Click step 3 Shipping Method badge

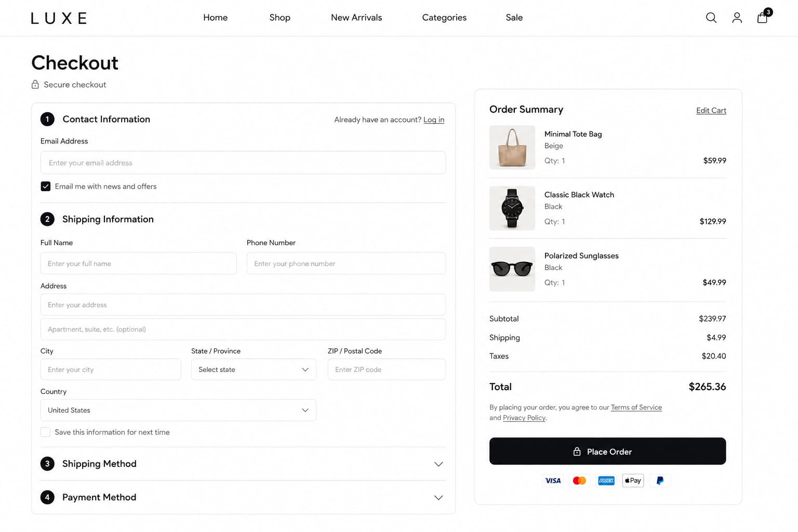click(x=47, y=463)
